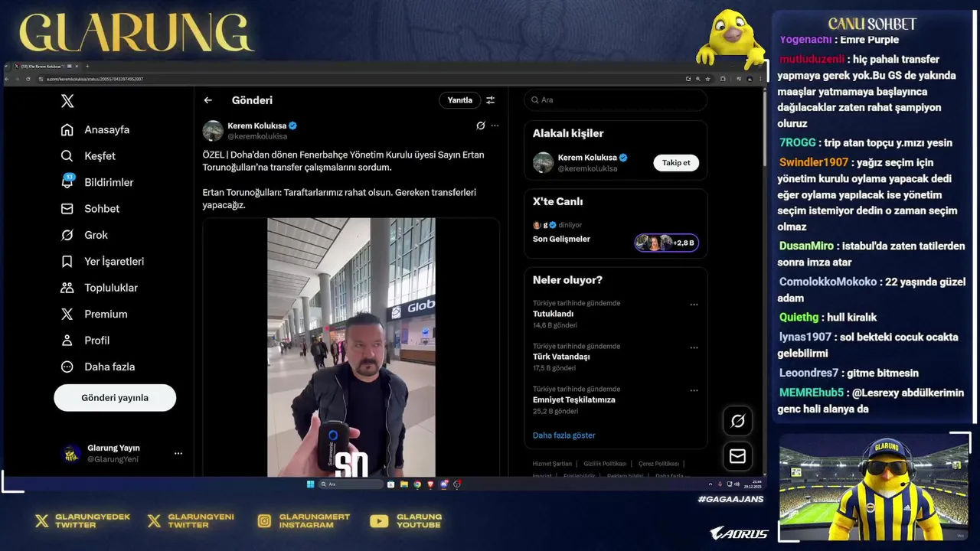Open new browser tab with plus button

[87, 67]
